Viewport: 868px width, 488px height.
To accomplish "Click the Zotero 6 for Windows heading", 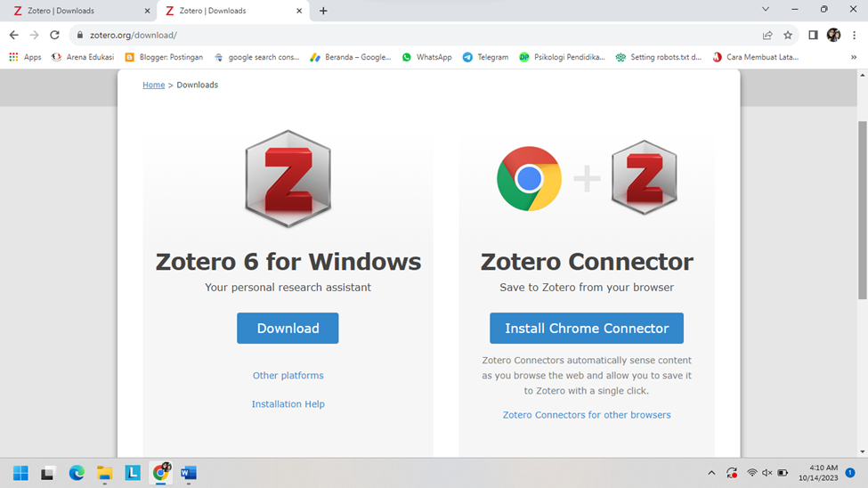I will tap(288, 262).
